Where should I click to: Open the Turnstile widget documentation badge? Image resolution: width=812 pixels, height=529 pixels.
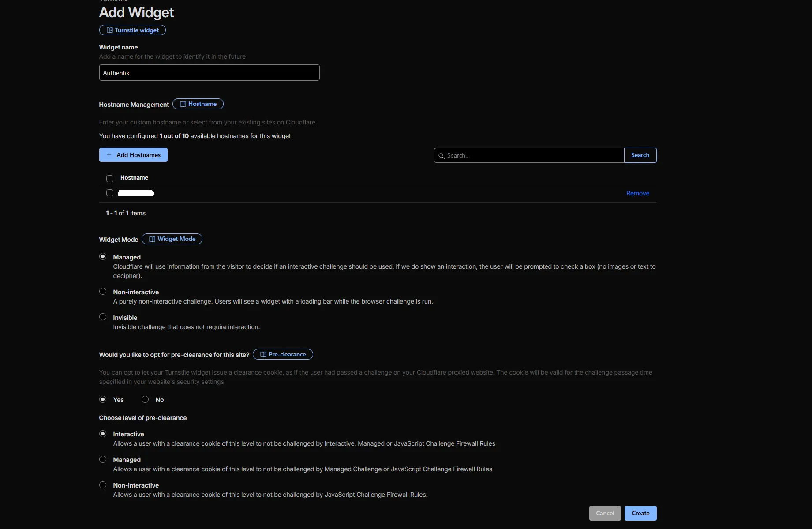132,30
